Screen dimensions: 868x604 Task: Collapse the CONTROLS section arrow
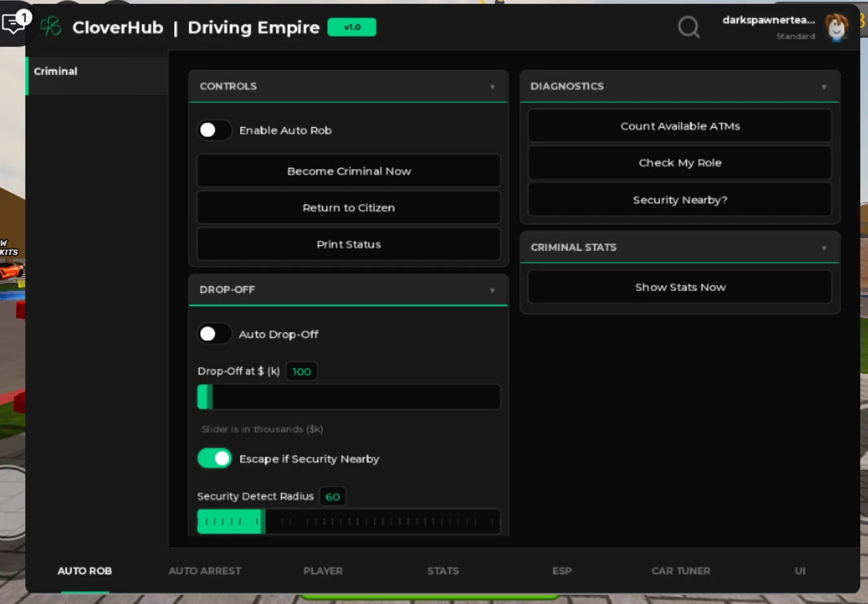coord(492,87)
